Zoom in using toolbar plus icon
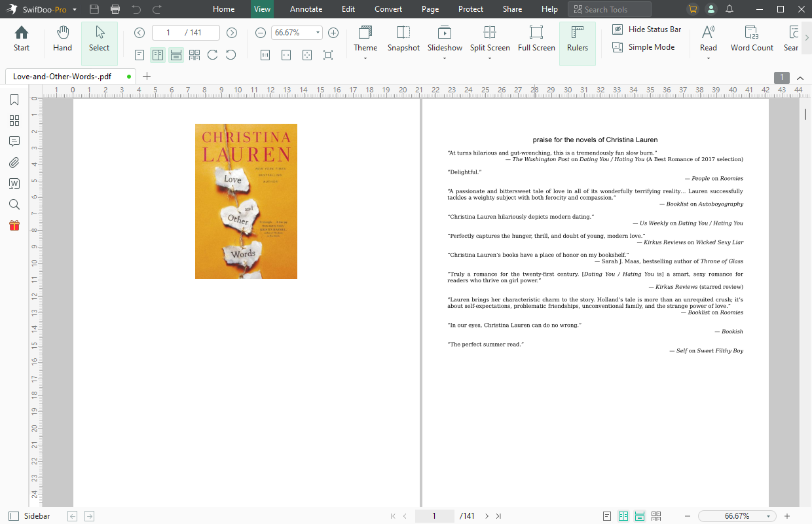 tap(333, 33)
